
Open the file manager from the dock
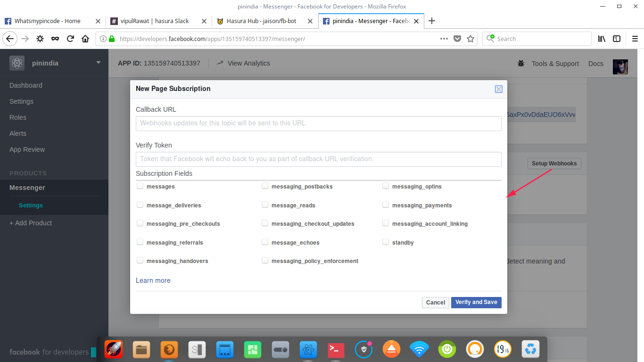pos(141,350)
